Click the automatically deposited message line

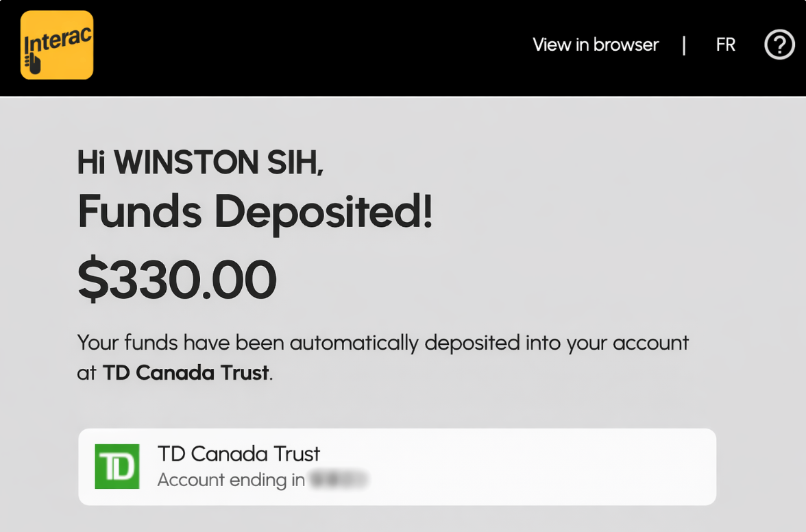[x=382, y=343]
